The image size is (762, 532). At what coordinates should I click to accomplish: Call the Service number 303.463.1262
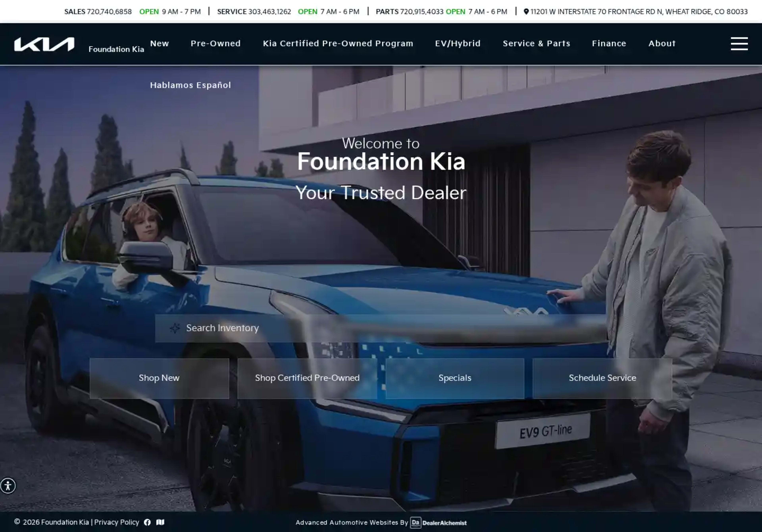(269, 12)
